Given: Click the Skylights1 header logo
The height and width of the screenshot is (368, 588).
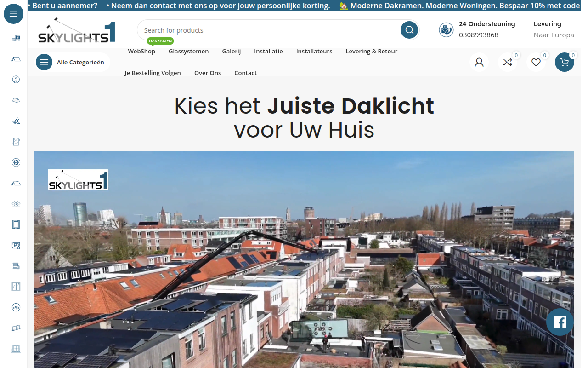Looking at the screenshot, I should pyautogui.click(x=77, y=30).
